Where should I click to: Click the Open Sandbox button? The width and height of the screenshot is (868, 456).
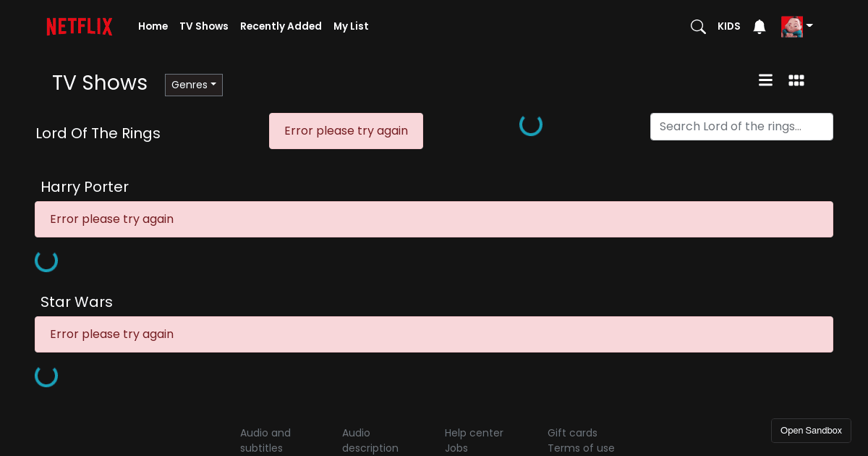811,430
